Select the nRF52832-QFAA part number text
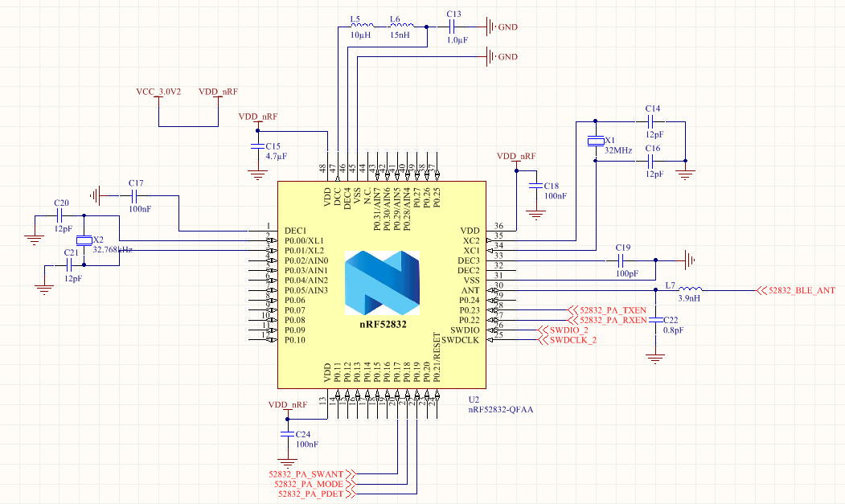This screenshot has height=504, width=845. coord(501,410)
